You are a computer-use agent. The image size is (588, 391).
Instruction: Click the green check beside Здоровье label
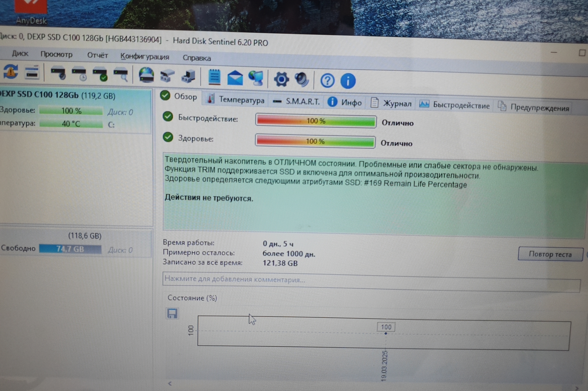pos(168,137)
